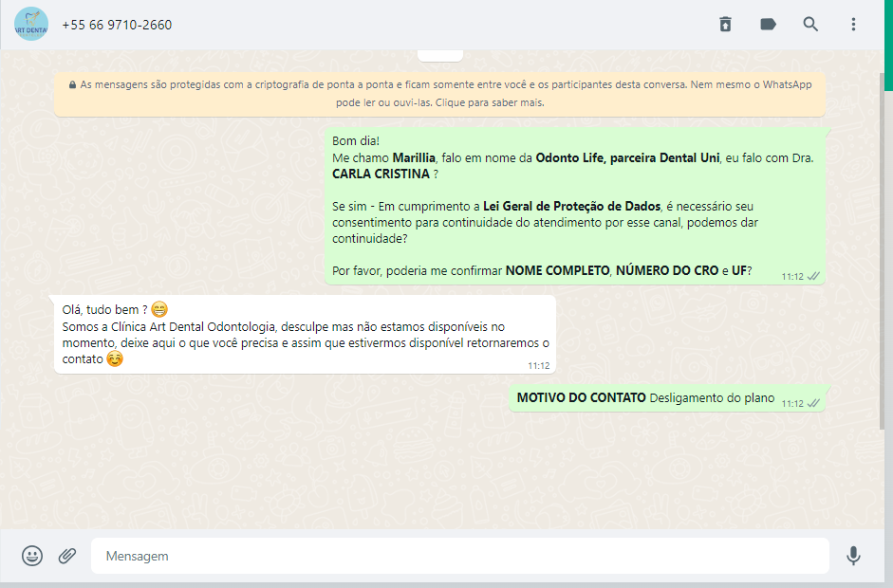This screenshot has width=893, height=588.
Task: Click the 'Olá, tudo bem ?' incoming message
Action: pos(305,334)
